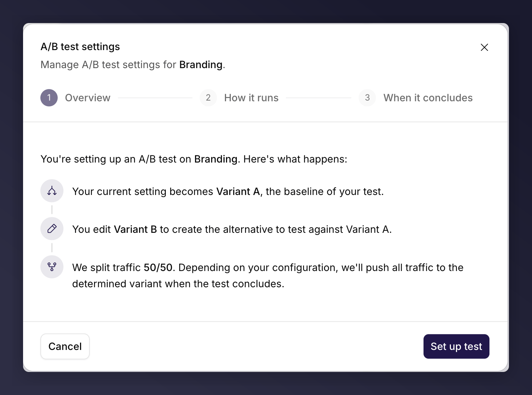
Task: Select step 2 number circle
Action: 208,98
